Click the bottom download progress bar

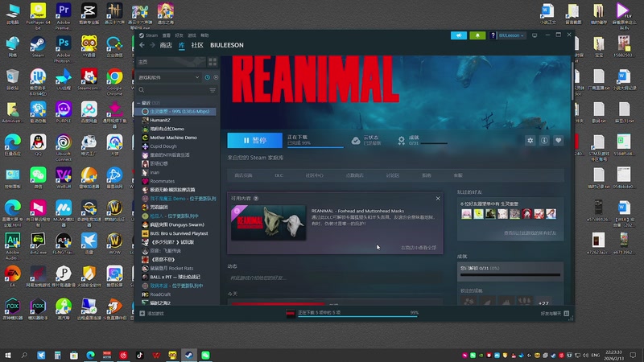pos(357,316)
